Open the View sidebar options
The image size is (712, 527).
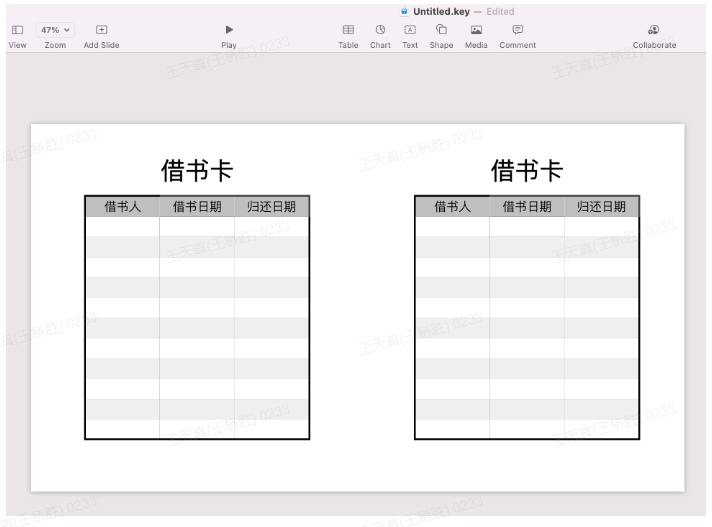pyautogui.click(x=17, y=31)
